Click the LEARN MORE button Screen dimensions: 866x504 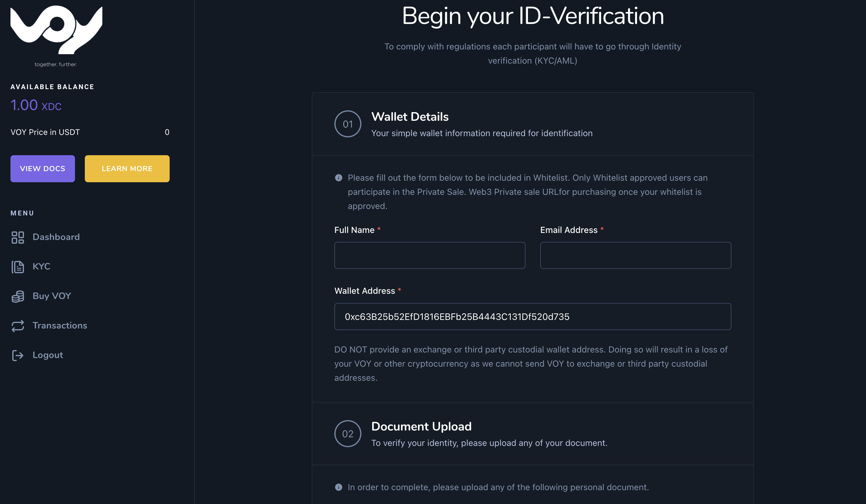click(x=127, y=169)
